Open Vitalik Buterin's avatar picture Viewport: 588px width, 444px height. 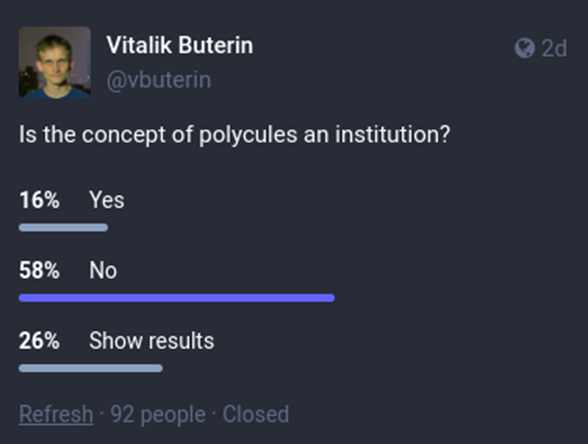[55, 63]
